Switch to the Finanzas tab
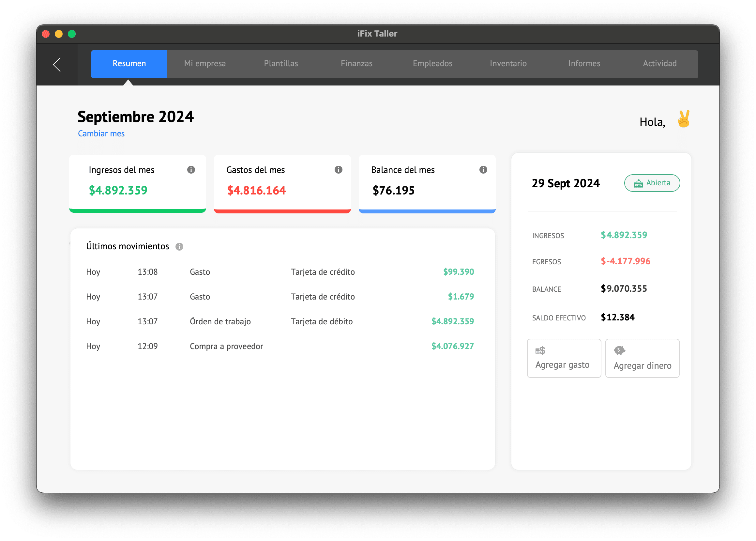Screen dimensions: 756x541 click(356, 64)
